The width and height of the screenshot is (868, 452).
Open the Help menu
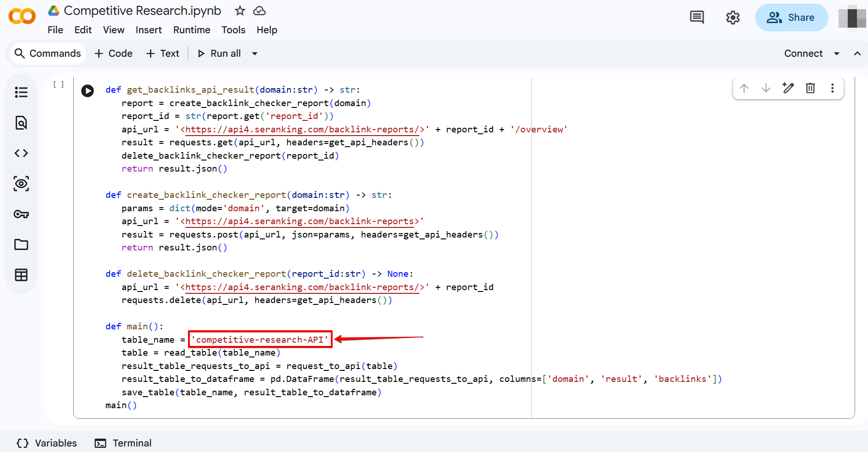tap(267, 30)
